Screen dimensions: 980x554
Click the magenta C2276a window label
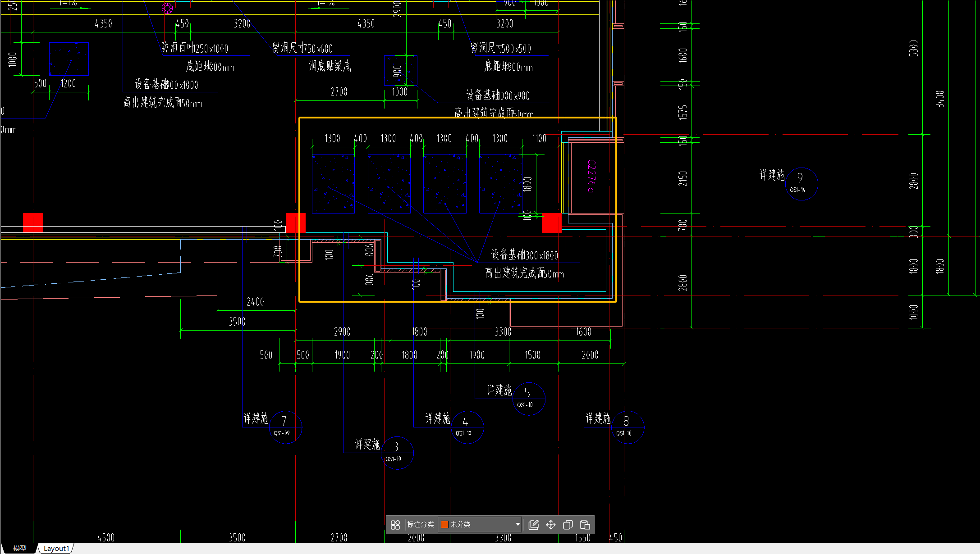591,176
